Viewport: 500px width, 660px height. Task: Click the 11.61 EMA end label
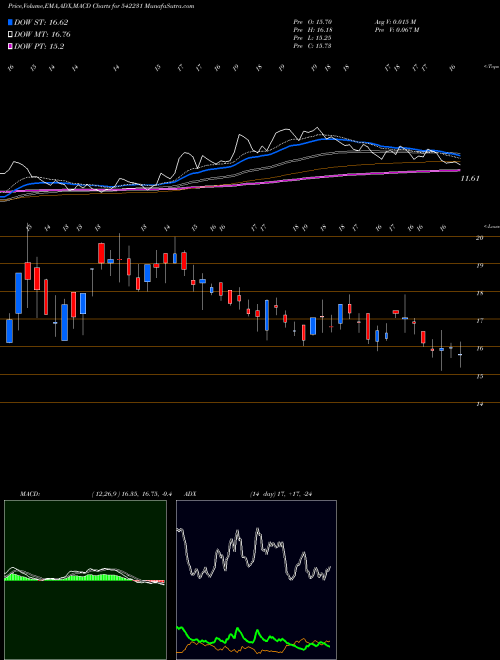(x=470, y=178)
